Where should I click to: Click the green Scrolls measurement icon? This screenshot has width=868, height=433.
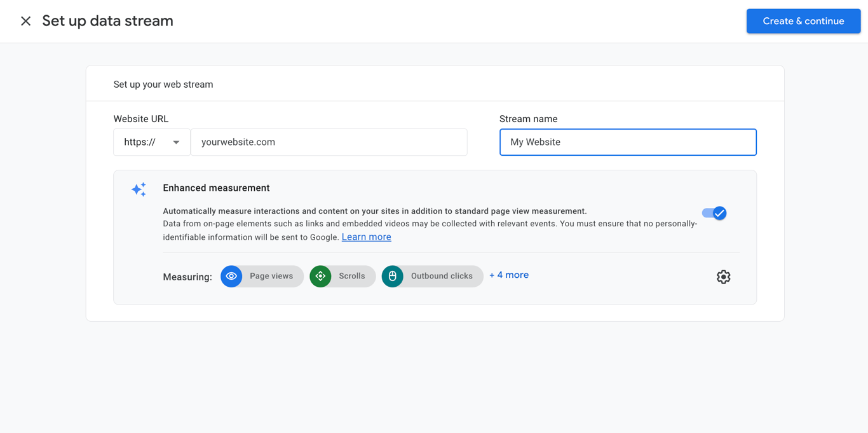click(x=321, y=276)
